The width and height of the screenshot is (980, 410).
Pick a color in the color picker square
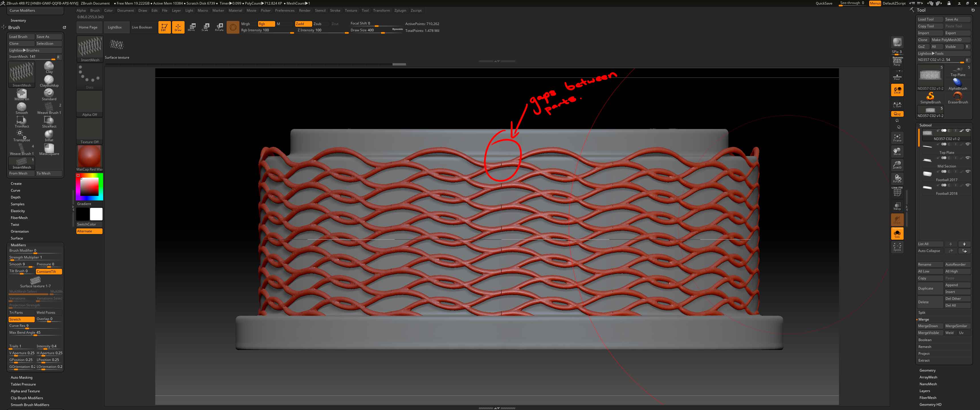click(89, 186)
